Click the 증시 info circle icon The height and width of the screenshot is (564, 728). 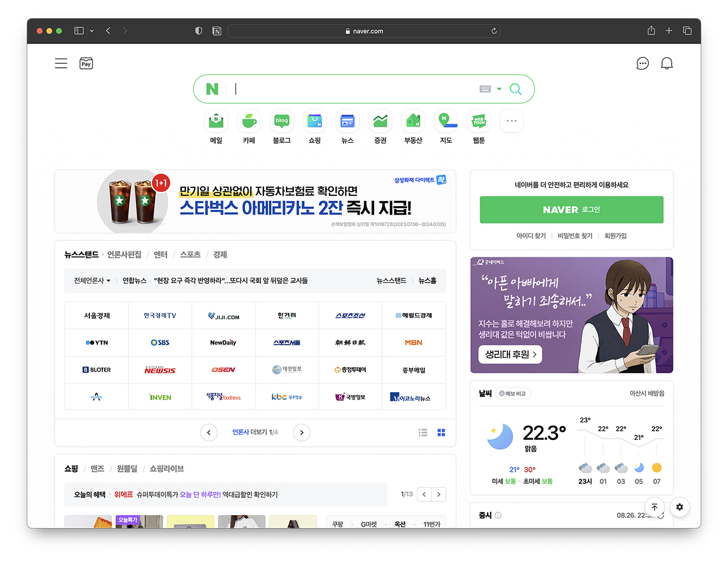[x=498, y=515]
